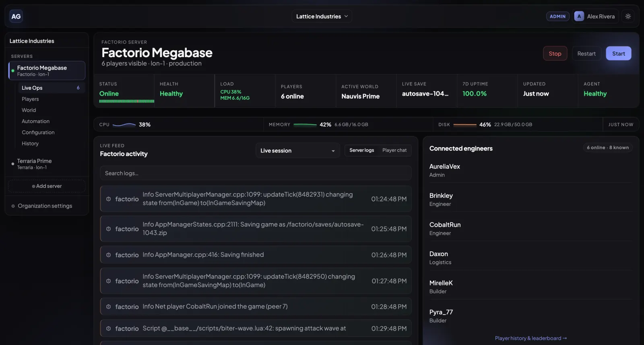This screenshot has height=345, width=644.
Task: Select the Terraria Prime server
Action: (x=47, y=164)
